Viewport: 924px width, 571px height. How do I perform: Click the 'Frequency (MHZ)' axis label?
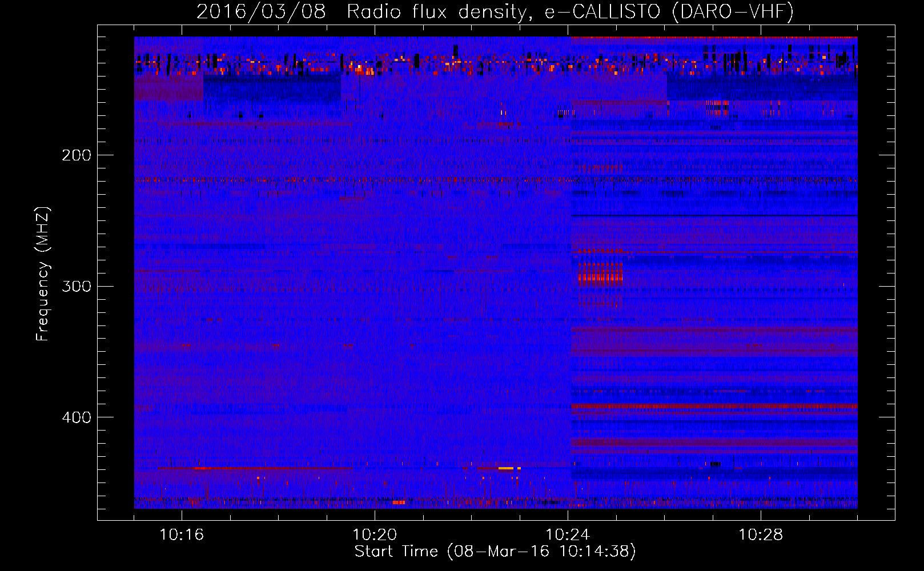coord(43,274)
